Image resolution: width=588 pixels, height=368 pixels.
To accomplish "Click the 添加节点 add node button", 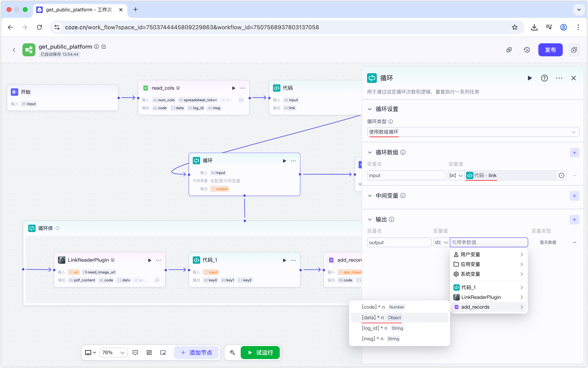I will [x=196, y=352].
